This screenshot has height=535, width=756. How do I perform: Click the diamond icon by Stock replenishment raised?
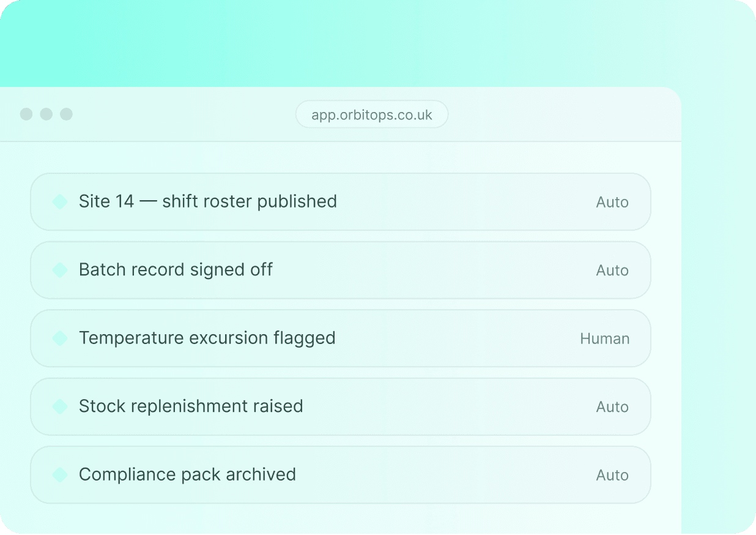click(60, 406)
